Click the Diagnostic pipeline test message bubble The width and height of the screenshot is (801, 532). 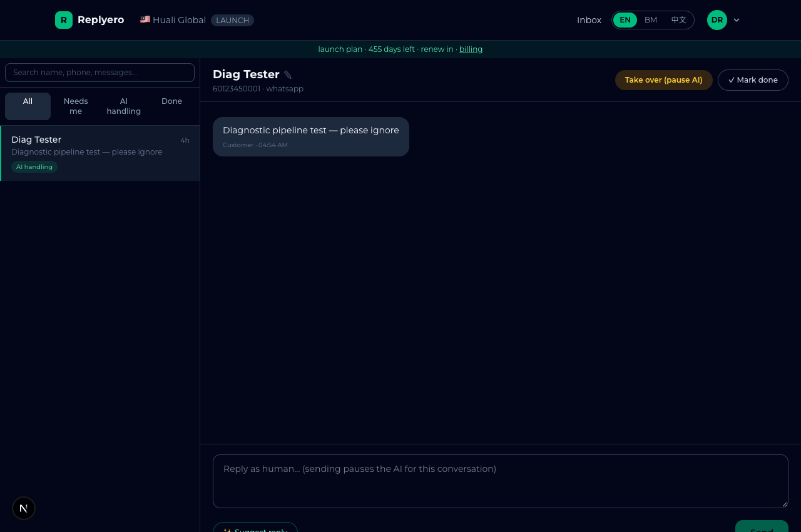tap(311, 136)
